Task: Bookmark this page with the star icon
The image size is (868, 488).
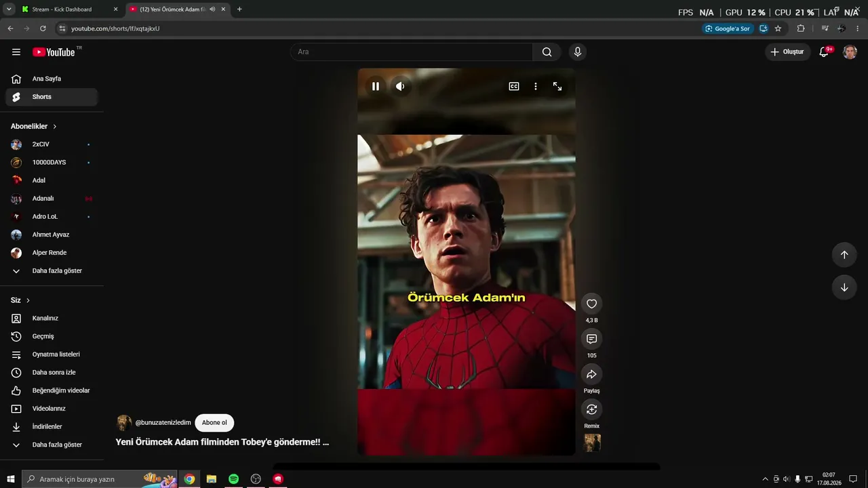Action: tap(778, 28)
